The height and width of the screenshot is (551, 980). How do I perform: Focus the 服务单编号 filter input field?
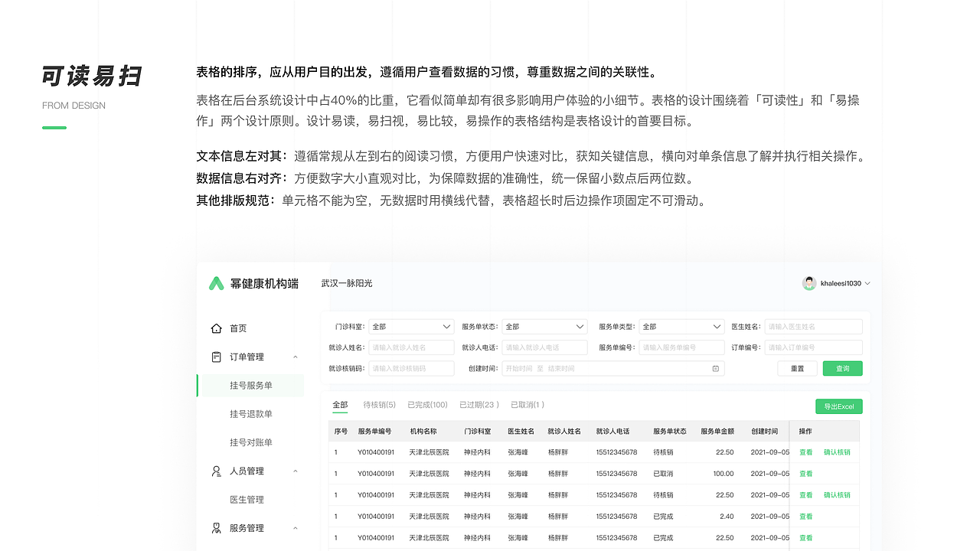681,347
